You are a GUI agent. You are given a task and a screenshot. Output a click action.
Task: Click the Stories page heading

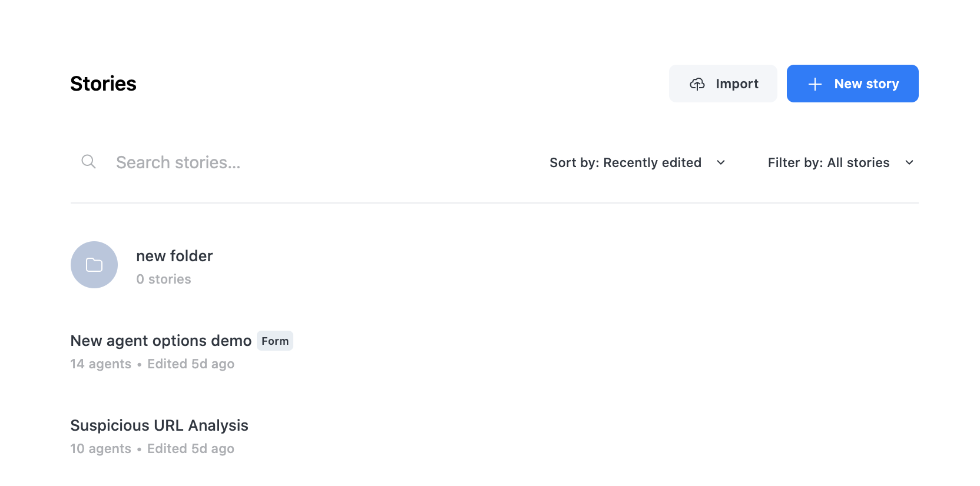(103, 84)
